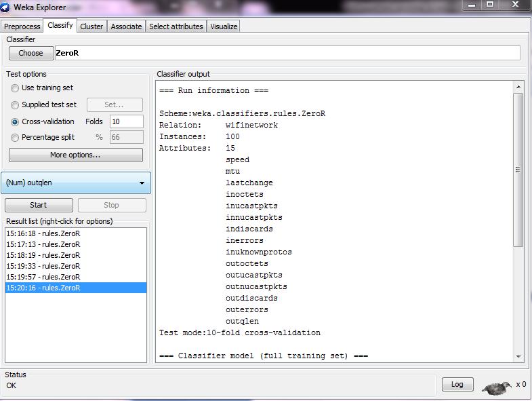
Task: Open the Log window
Action: click(x=457, y=384)
